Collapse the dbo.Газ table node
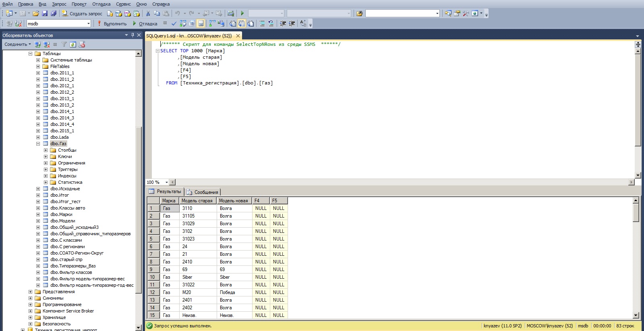The image size is (644, 331). pos(38,144)
